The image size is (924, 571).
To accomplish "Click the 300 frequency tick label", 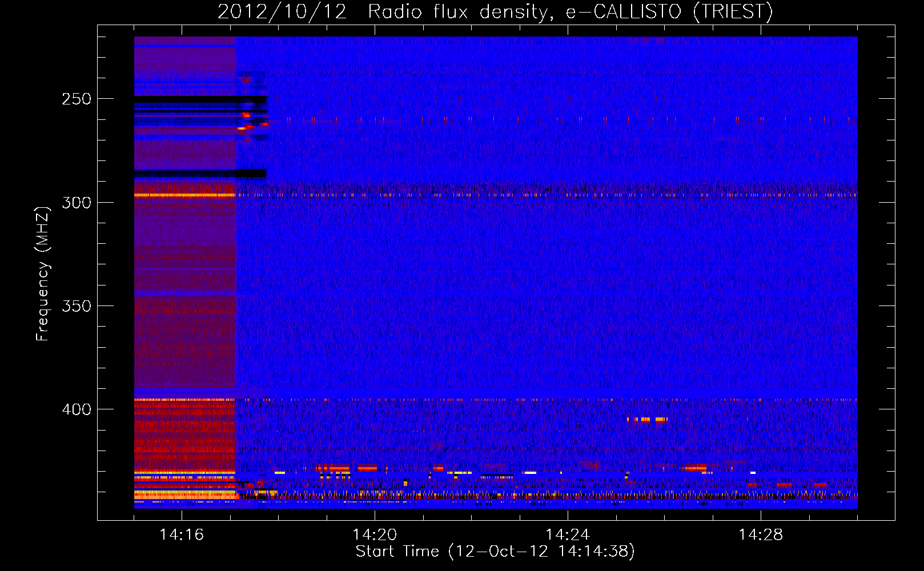I will tap(77, 203).
